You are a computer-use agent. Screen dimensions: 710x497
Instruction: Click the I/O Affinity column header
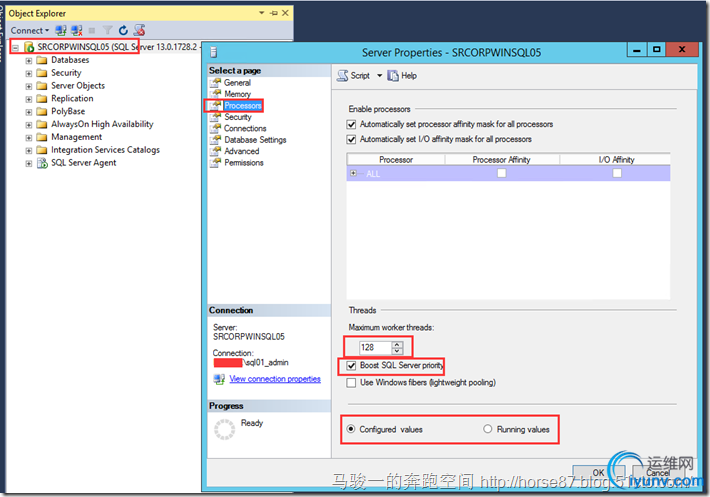(x=616, y=159)
